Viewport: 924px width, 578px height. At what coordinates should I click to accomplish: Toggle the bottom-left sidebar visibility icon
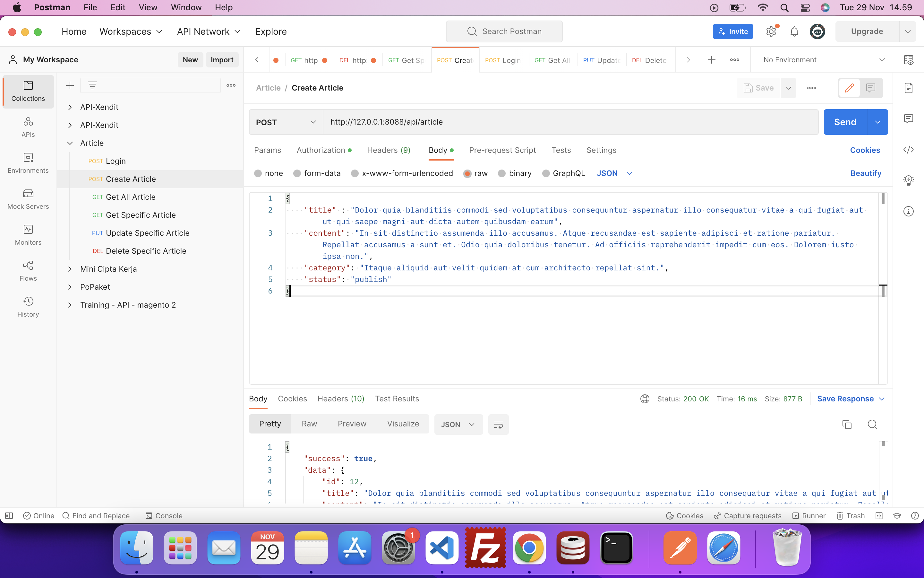point(9,516)
